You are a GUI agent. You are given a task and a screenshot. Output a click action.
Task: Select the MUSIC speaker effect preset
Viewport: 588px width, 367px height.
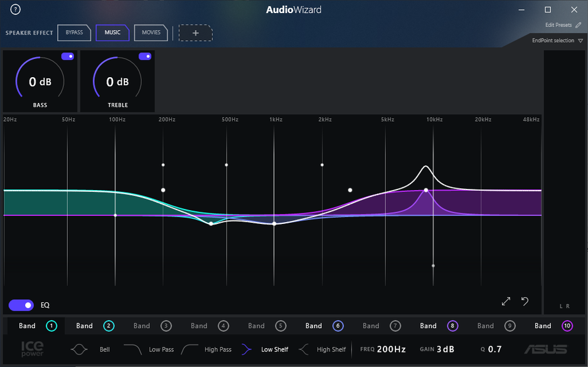(x=112, y=33)
